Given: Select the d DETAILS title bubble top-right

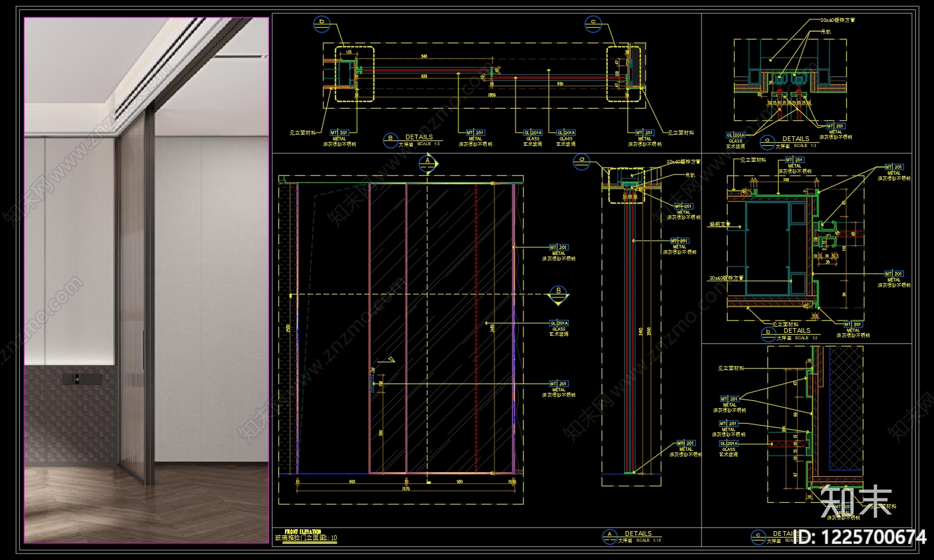Looking at the screenshot, I should coord(767,142).
